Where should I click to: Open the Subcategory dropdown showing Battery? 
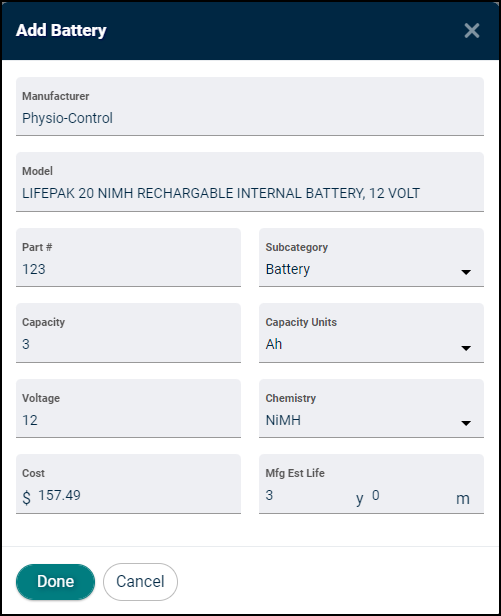[371, 257]
